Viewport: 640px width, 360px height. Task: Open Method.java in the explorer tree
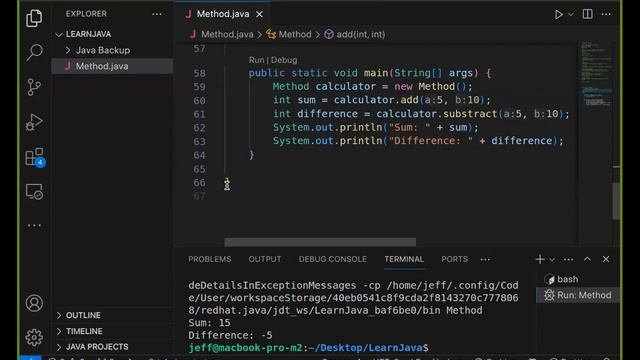tap(113, 66)
